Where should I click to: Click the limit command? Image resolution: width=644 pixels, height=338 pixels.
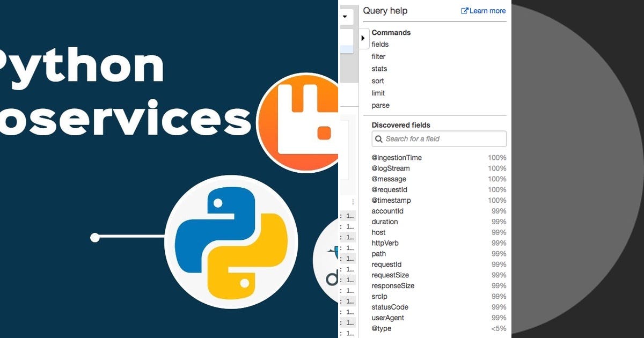[x=378, y=93]
